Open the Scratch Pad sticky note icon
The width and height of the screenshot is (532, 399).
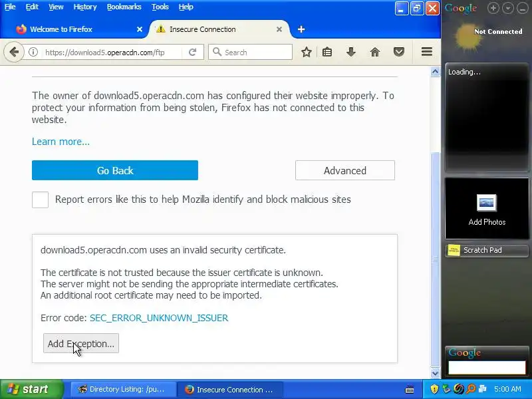click(454, 251)
